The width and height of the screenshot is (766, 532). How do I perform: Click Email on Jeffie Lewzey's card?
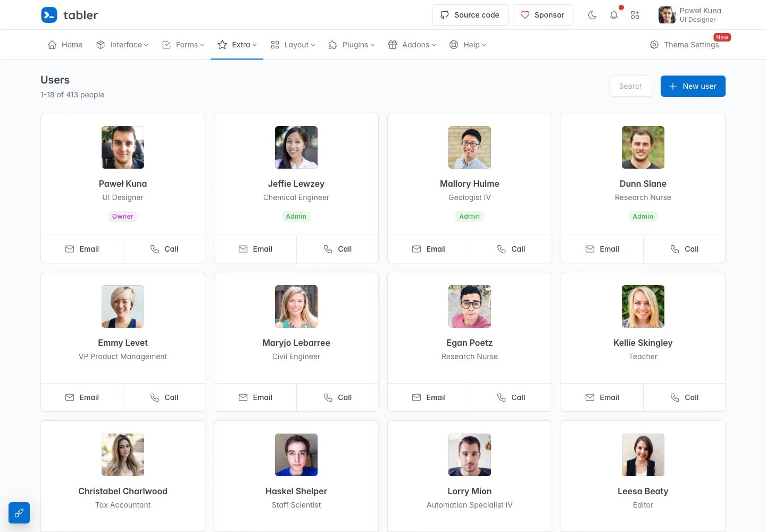tap(255, 249)
